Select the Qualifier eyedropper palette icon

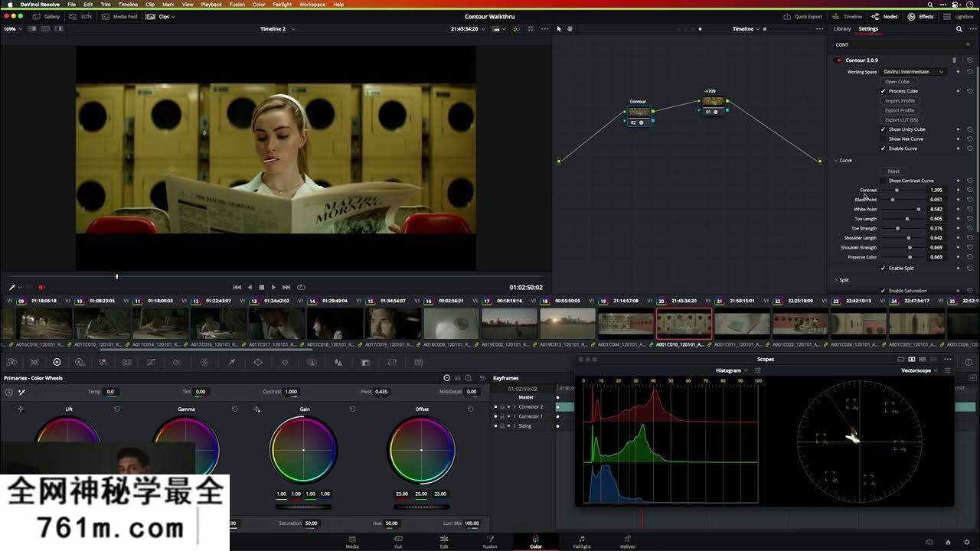click(x=231, y=362)
